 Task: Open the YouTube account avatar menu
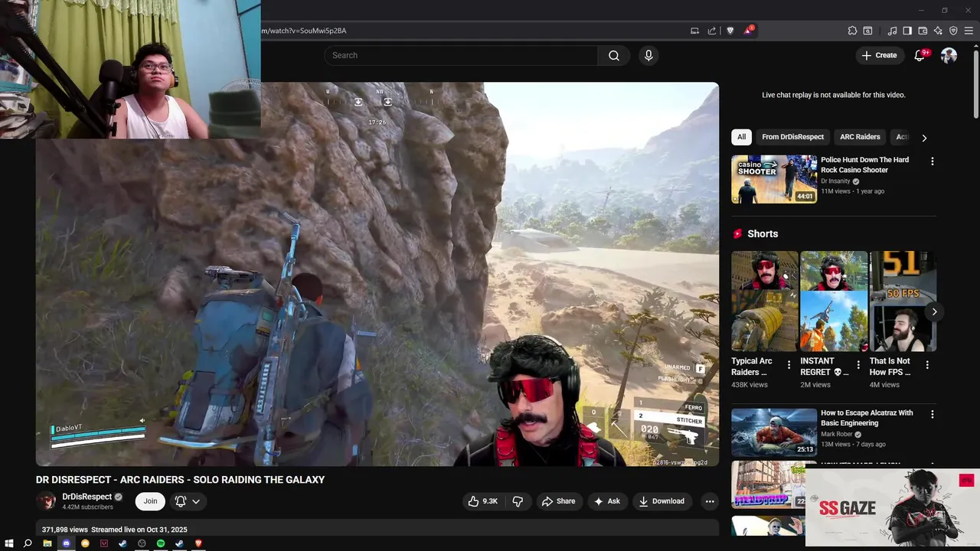coord(949,55)
